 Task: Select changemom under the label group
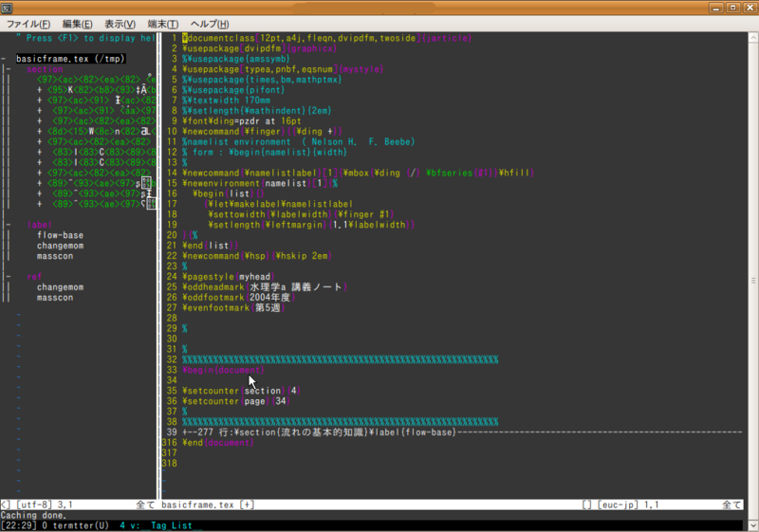coord(60,246)
